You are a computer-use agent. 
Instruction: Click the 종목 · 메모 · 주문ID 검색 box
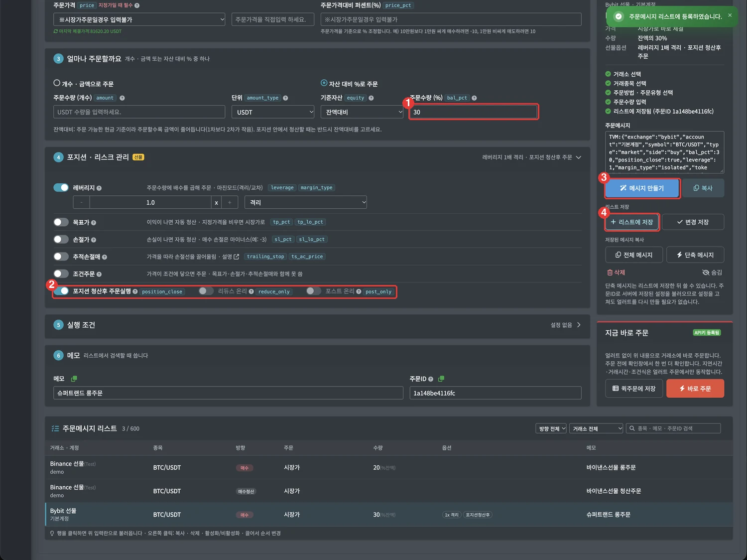pos(673,428)
